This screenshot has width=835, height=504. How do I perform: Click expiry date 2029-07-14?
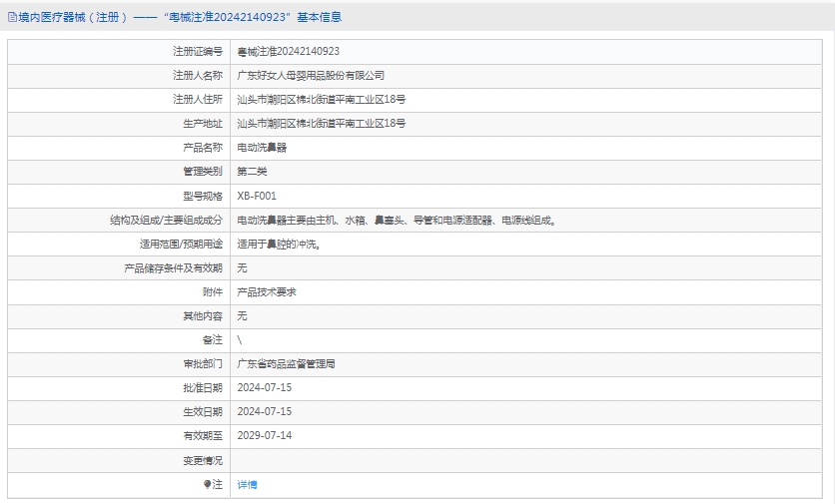[x=264, y=435]
